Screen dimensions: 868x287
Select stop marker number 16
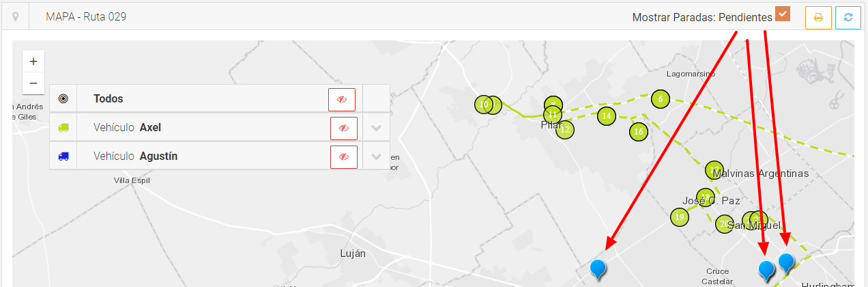638,131
